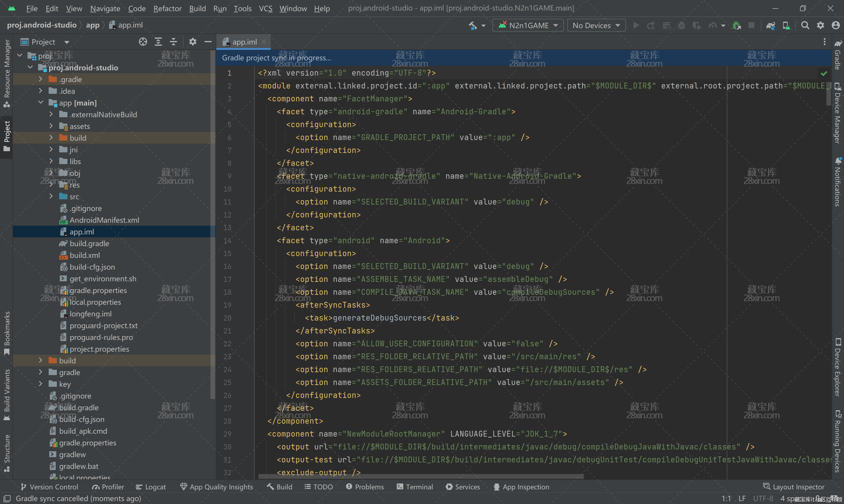Click the Search Everywhere magnifier icon
844x504 pixels.
pos(805,25)
